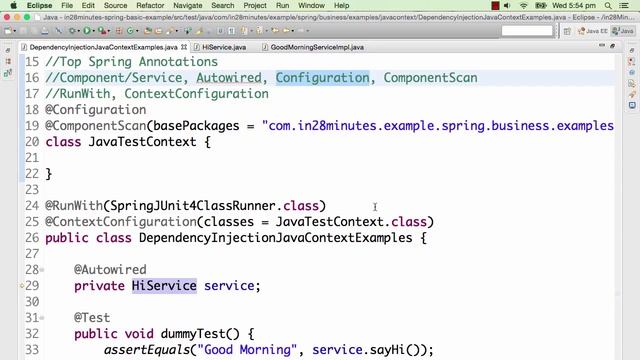
Task: Click the Save All toolbar icon
Action: [34, 31]
